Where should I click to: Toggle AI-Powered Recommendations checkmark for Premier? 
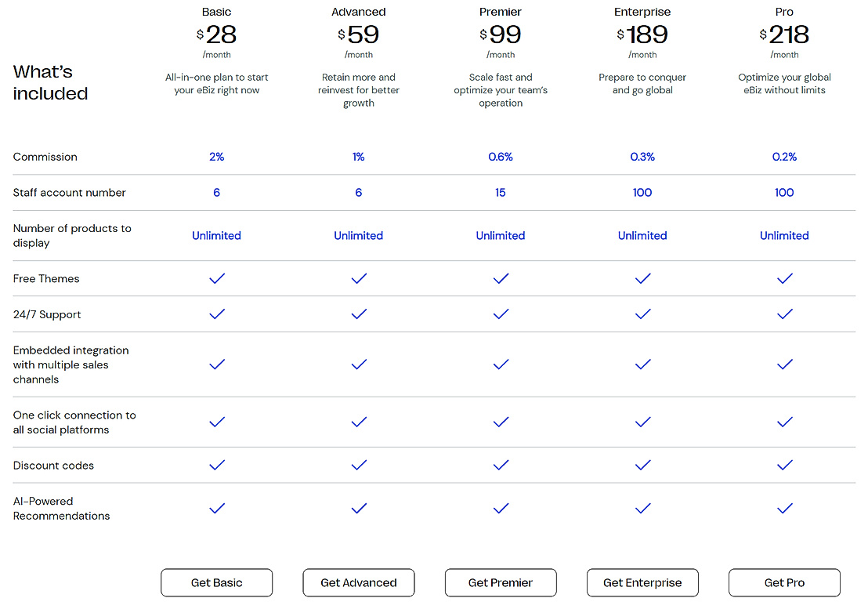coord(501,509)
